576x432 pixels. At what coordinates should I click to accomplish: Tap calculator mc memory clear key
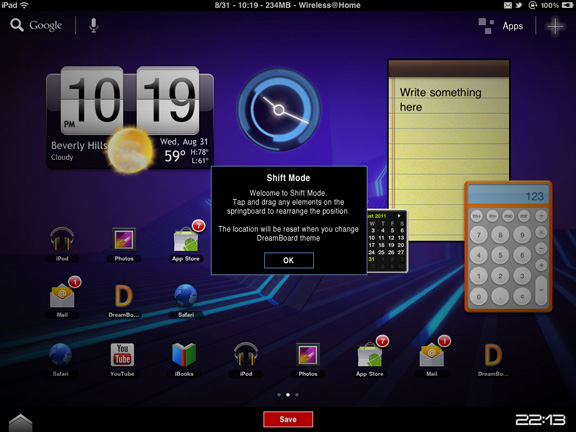[508, 216]
